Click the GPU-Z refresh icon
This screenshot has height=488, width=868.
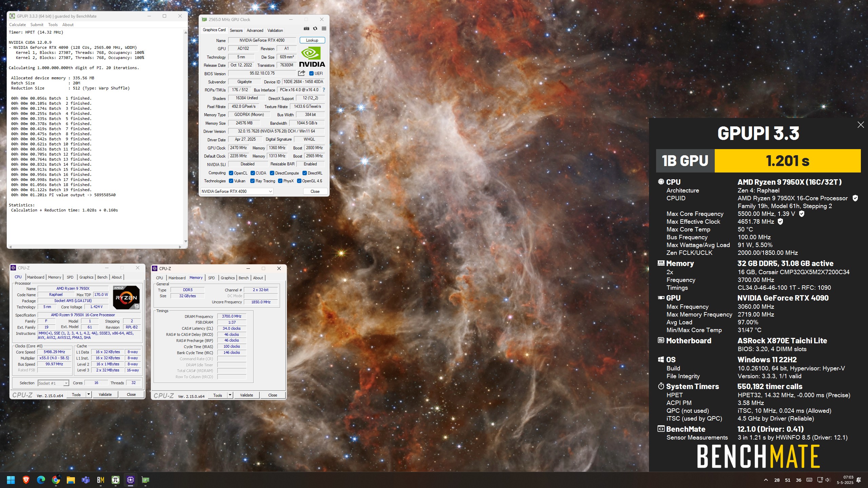click(315, 29)
